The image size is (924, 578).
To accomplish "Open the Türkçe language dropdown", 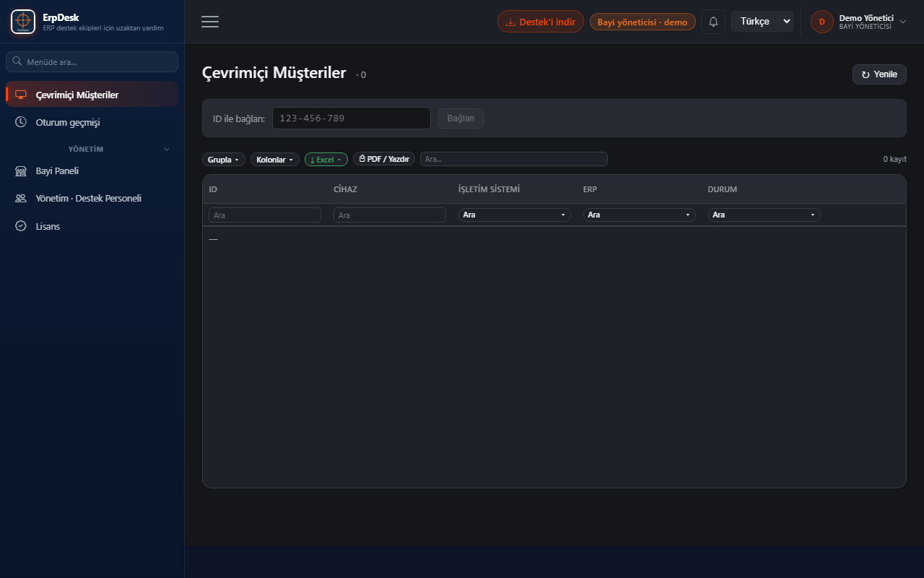I will pos(762,22).
